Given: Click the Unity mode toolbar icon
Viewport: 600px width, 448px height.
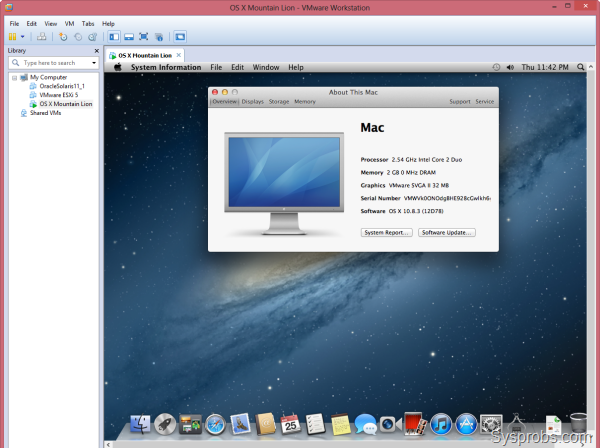Looking at the screenshot, I should pyautogui.click(x=159, y=37).
